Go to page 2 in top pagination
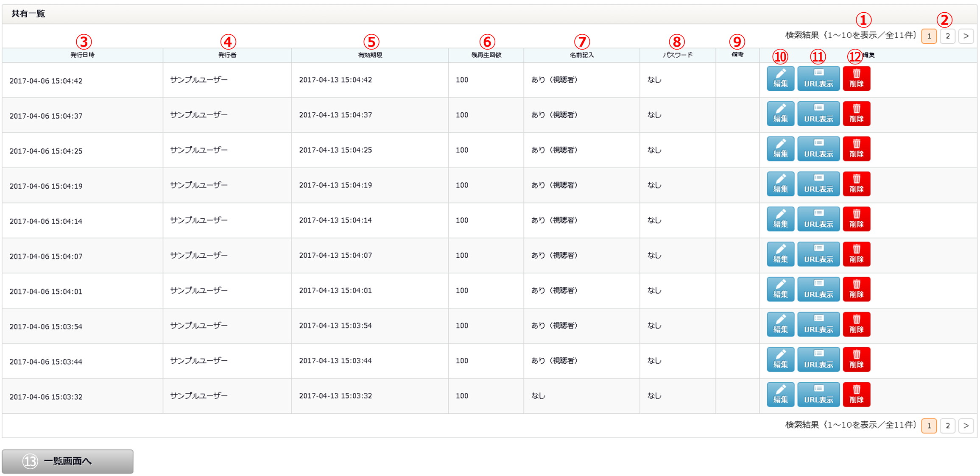 (947, 36)
